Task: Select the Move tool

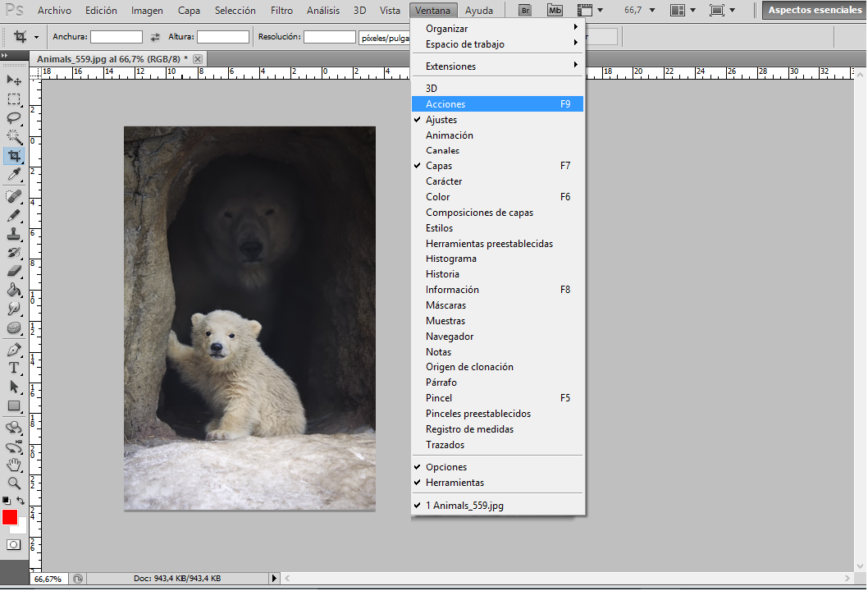Action: click(14, 80)
